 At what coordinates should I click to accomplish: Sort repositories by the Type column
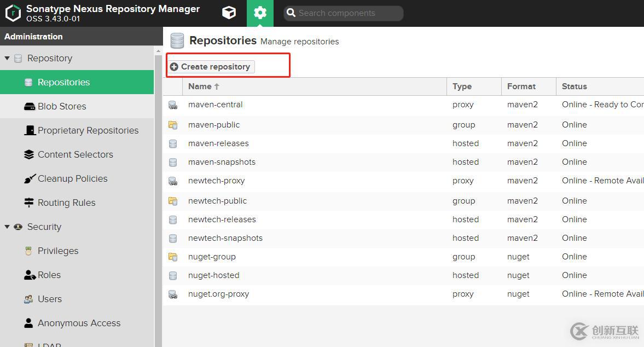coord(474,86)
